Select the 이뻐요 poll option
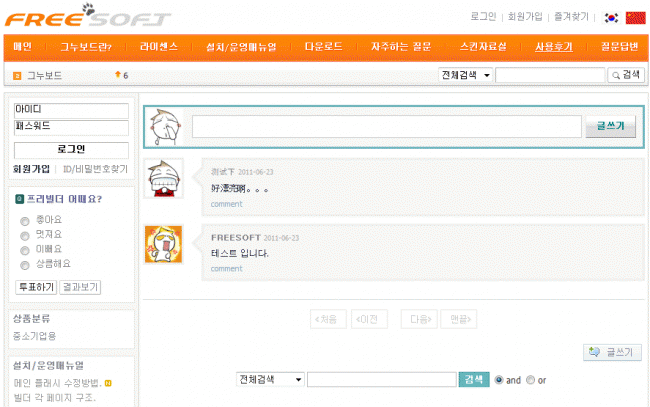The height and width of the screenshot is (407, 650). pyautogui.click(x=25, y=250)
